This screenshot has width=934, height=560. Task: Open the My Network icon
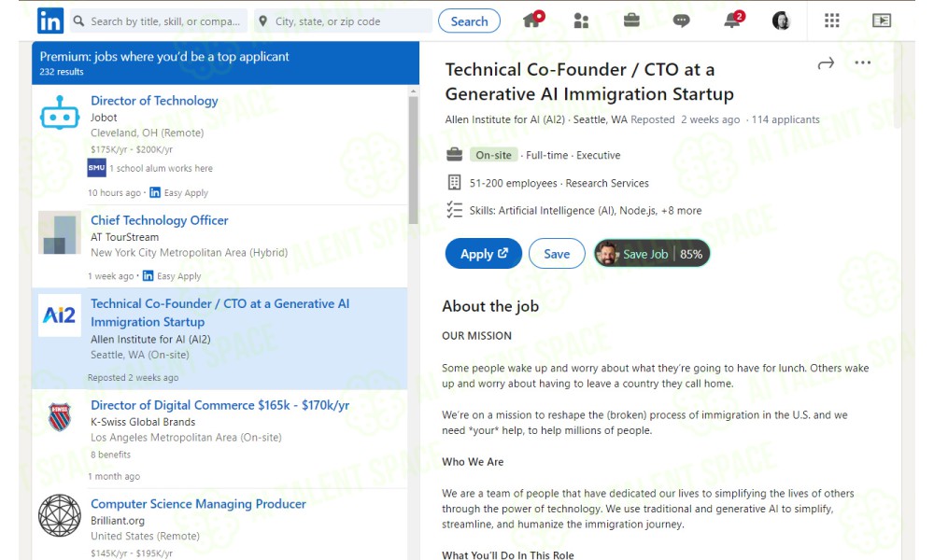tap(581, 21)
